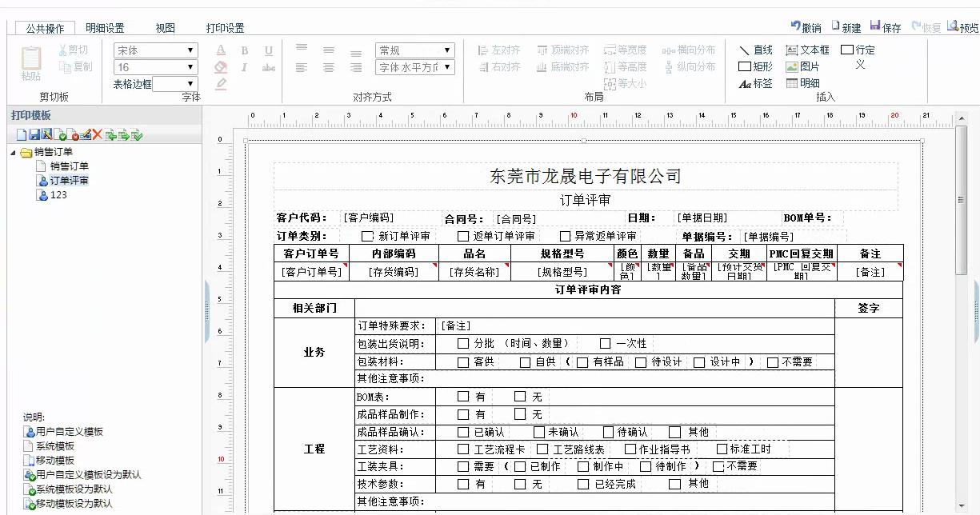Insert a 标签 (label) element
Image resolution: width=980 pixels, height=515 pixels.
pos(755,83)
